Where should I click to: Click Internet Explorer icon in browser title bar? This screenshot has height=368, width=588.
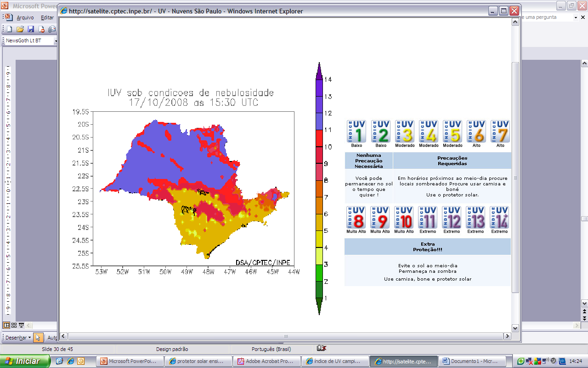point(64,11)
